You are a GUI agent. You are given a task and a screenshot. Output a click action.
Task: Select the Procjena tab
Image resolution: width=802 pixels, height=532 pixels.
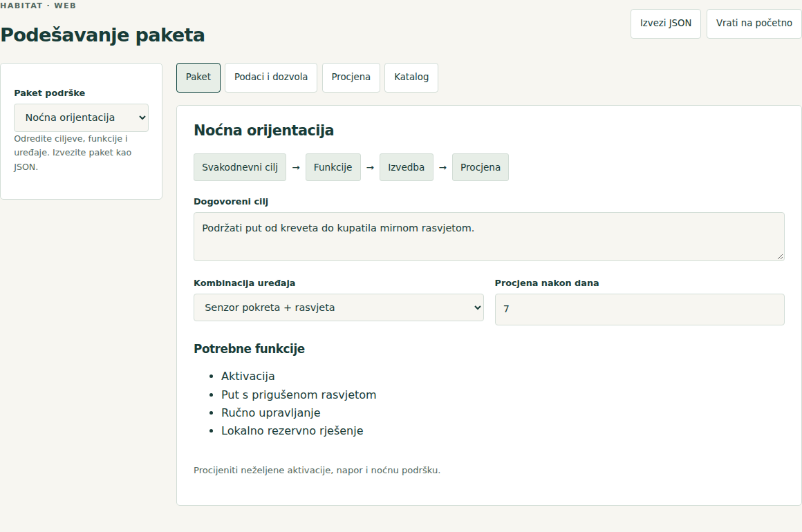click(x=351, y=77)
